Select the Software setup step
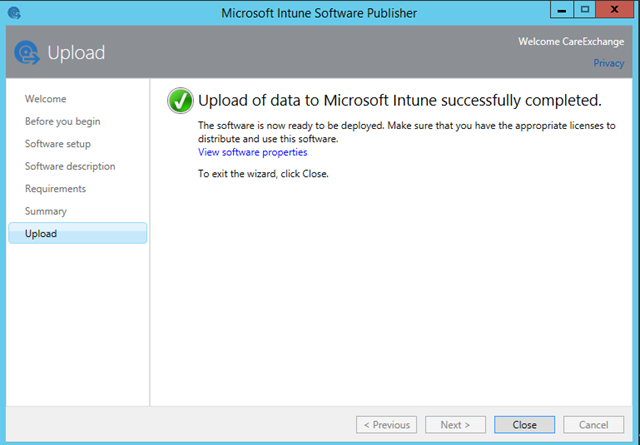 (58, 144)
